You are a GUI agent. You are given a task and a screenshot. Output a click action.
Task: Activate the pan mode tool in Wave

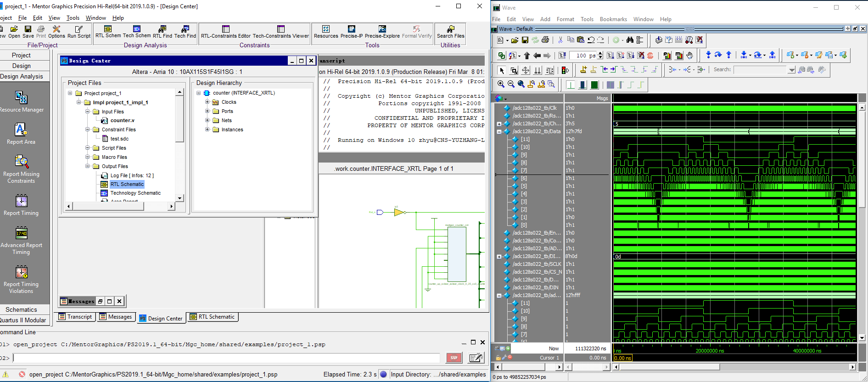click(x=526, y=70)
